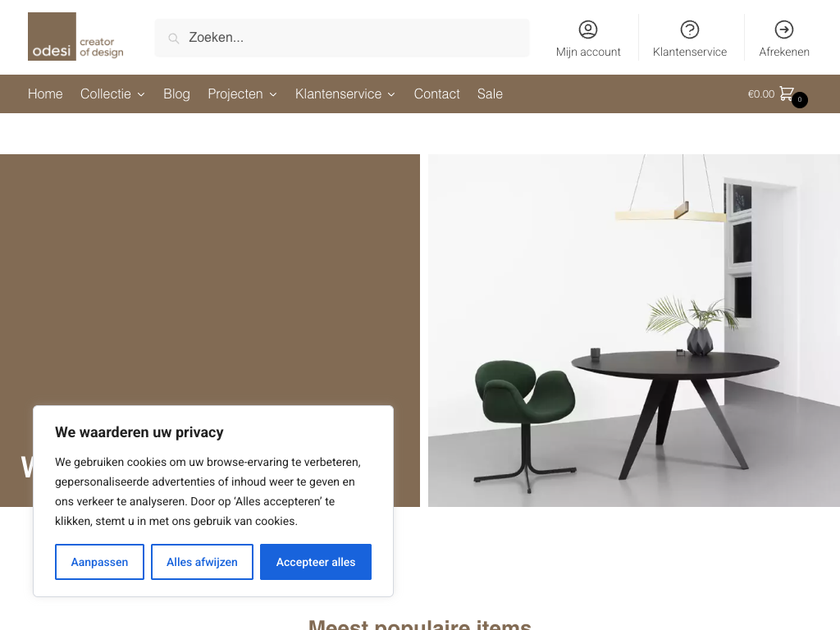Click the table and chair hero image

coord(634,331)
